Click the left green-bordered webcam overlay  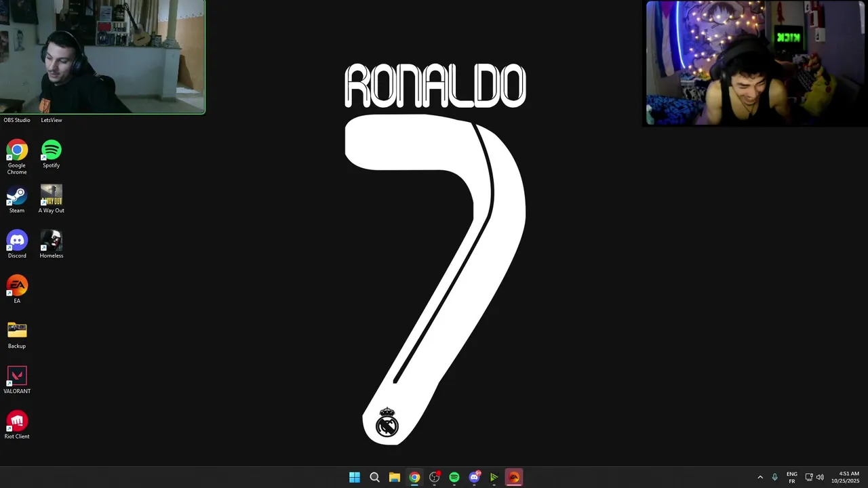coord(102,56)
